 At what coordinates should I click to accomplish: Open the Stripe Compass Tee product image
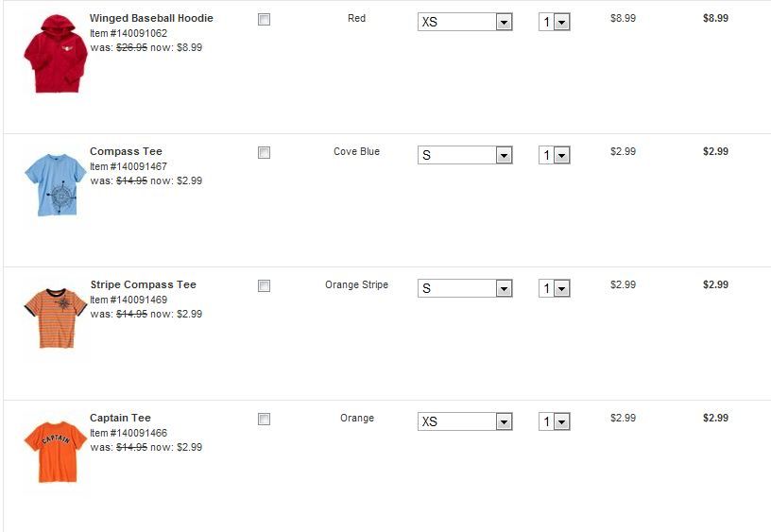pyautogui.click(x=56, y=317)
